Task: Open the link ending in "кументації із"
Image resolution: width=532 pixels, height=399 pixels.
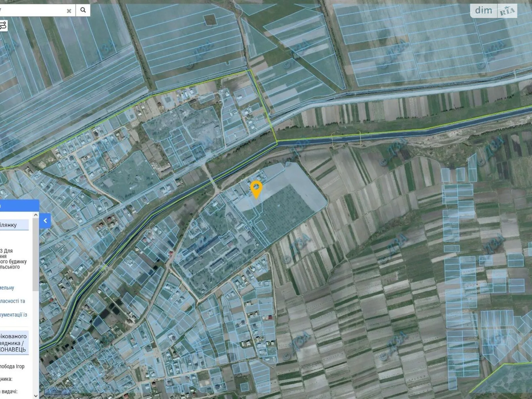Action: point(14,315)
